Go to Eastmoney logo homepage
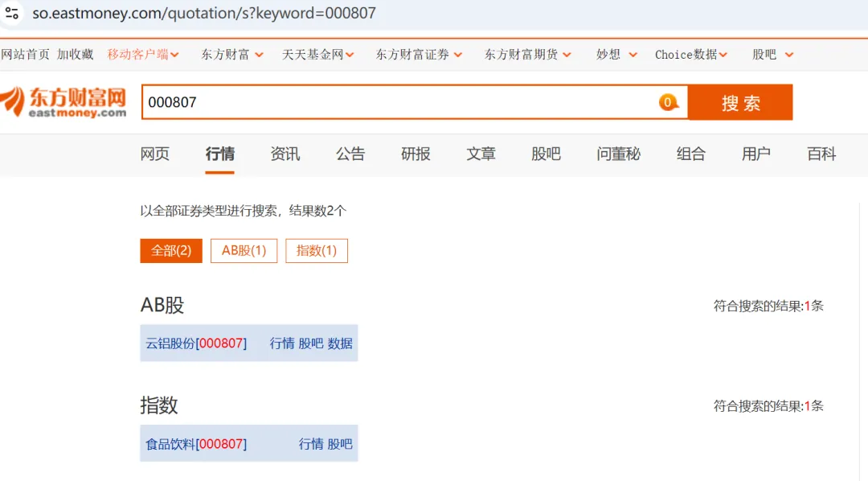 [63, 102]
